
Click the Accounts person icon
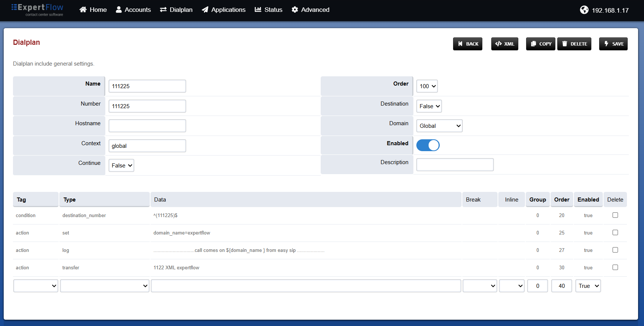coord(119,10)
